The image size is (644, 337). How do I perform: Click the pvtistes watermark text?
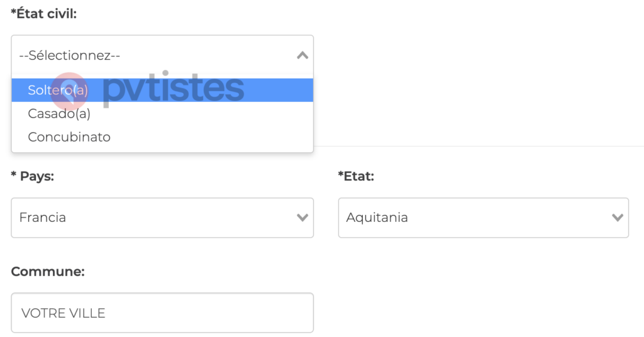[173, 90]
